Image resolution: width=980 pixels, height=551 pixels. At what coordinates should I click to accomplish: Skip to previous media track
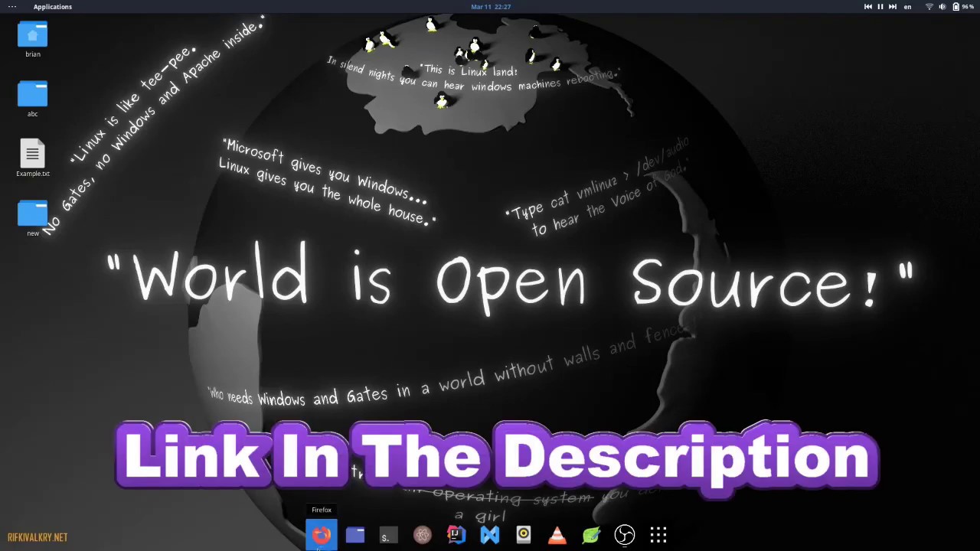tap(868, 7)
